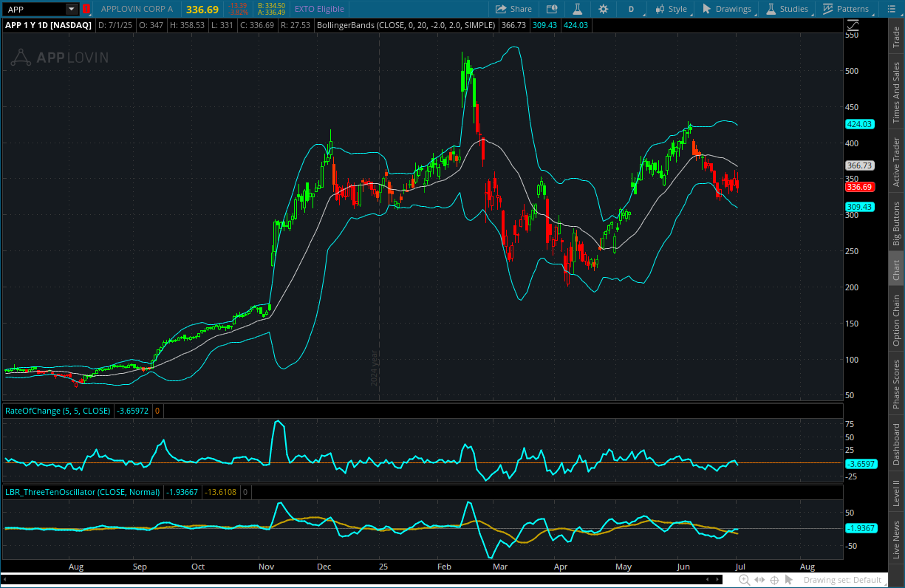Screen dimensions: 905x588
Task: Click the last price 336.69 in header
Action: pos(202,10)
